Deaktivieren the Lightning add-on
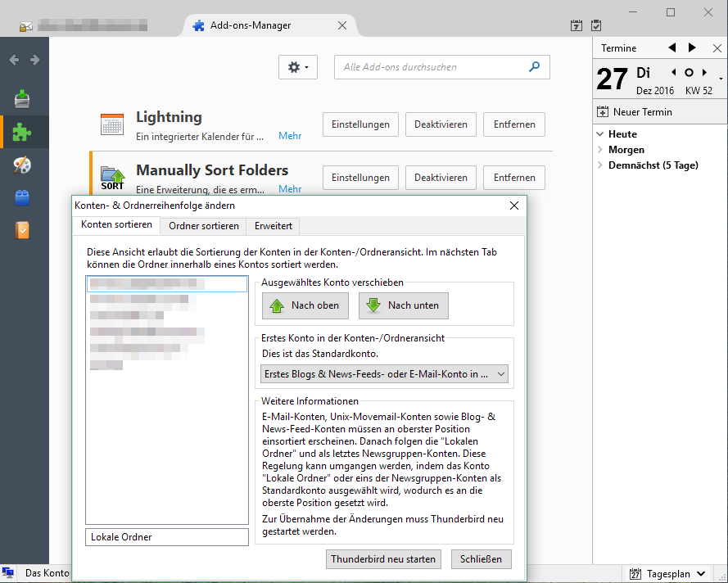The image size is (728, 583). 441,124
